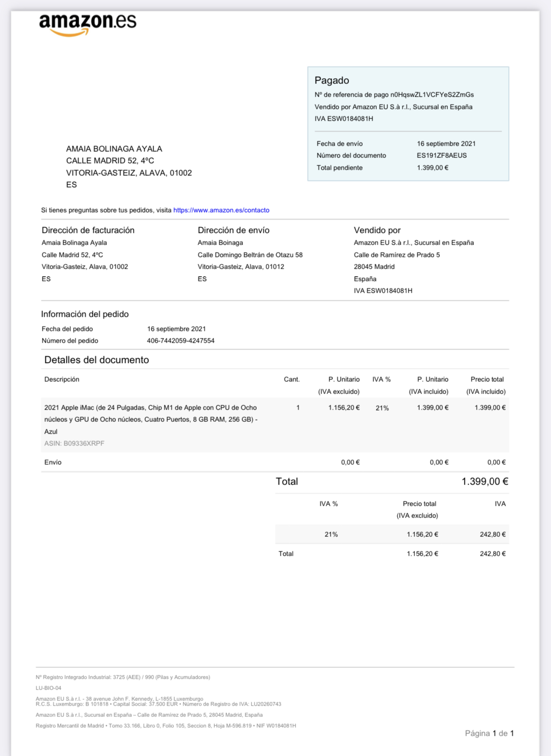Image resolution: width=551 pixels, height=756 pixels.
Task: Click 'LU-BIO-04' footer text
Action: 49,688
